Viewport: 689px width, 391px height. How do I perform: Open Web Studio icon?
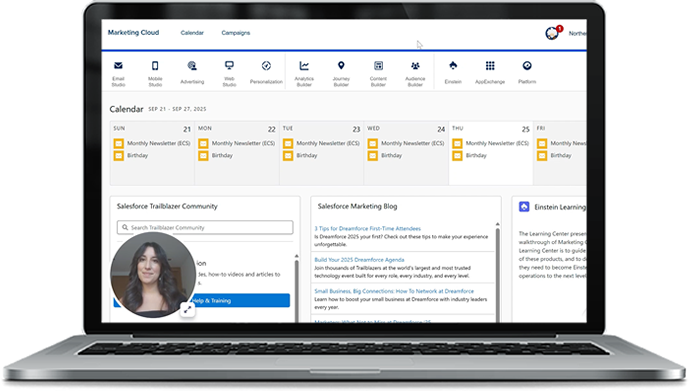coord(229,66)
